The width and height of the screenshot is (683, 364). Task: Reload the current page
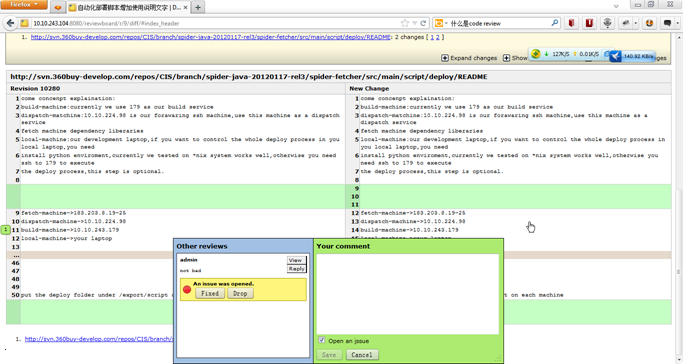(x=423, y=23)
